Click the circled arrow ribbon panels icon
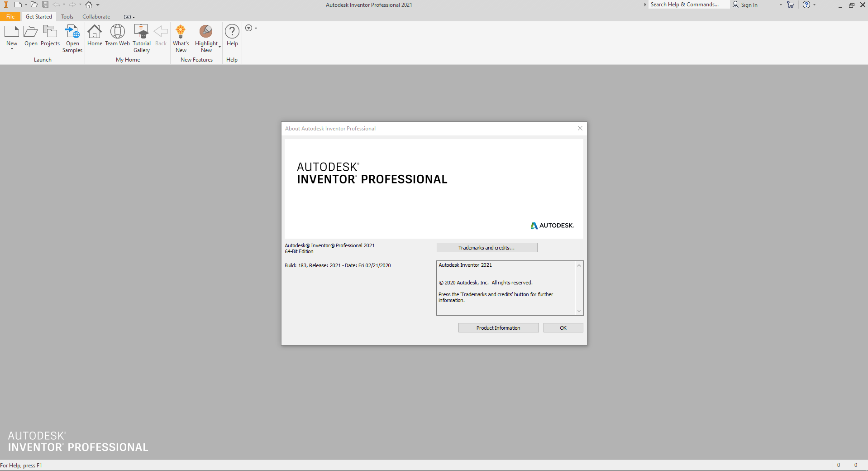Image resolution: width=868 pixels, height=471 pixels. [248, 28]
